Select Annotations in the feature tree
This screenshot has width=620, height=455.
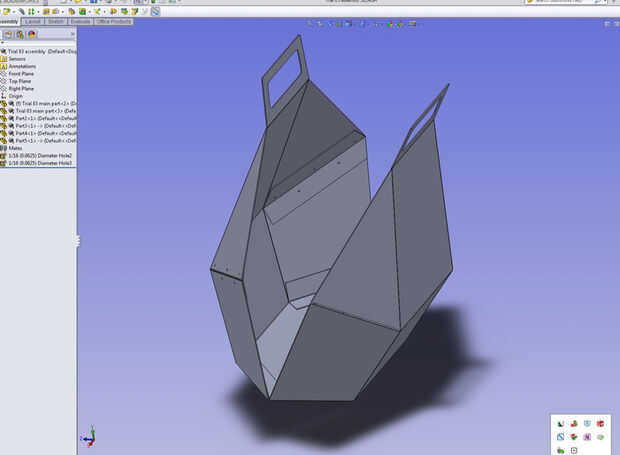pos(22,66)
